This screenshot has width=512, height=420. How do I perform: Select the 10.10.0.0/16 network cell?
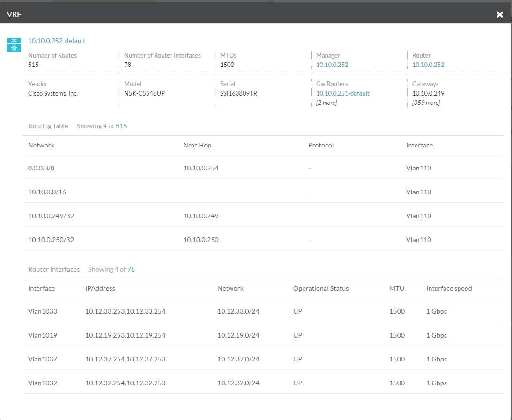click(x=47, y=192)
